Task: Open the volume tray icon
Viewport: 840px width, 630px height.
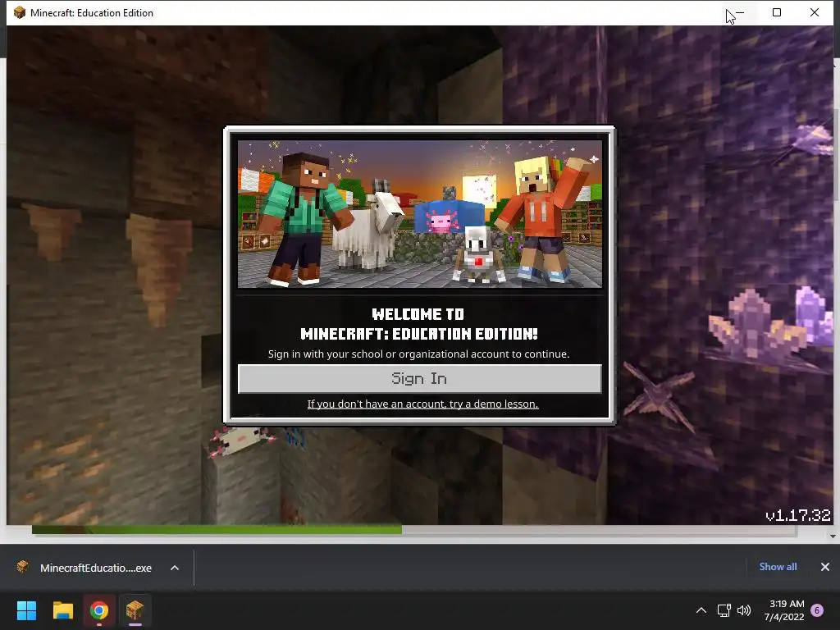Action: click(x=743, y=610)
